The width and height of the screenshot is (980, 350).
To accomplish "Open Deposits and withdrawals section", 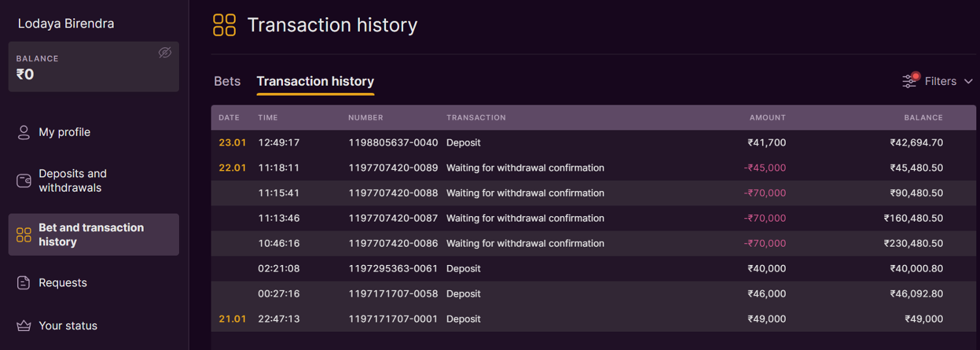I will tap(73, 181).
